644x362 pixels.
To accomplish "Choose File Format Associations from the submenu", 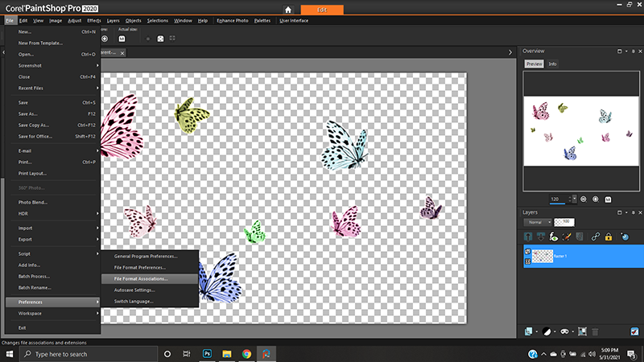I will [141, 278].
